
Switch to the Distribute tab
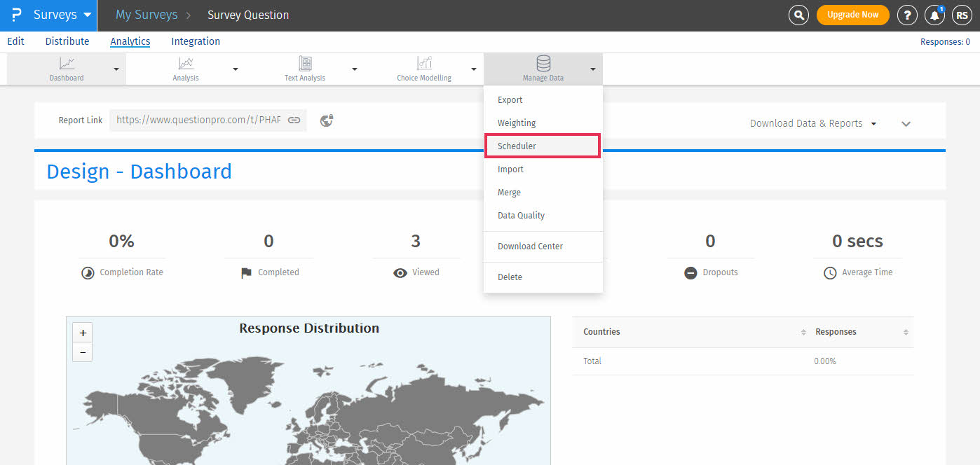[67, 41]
